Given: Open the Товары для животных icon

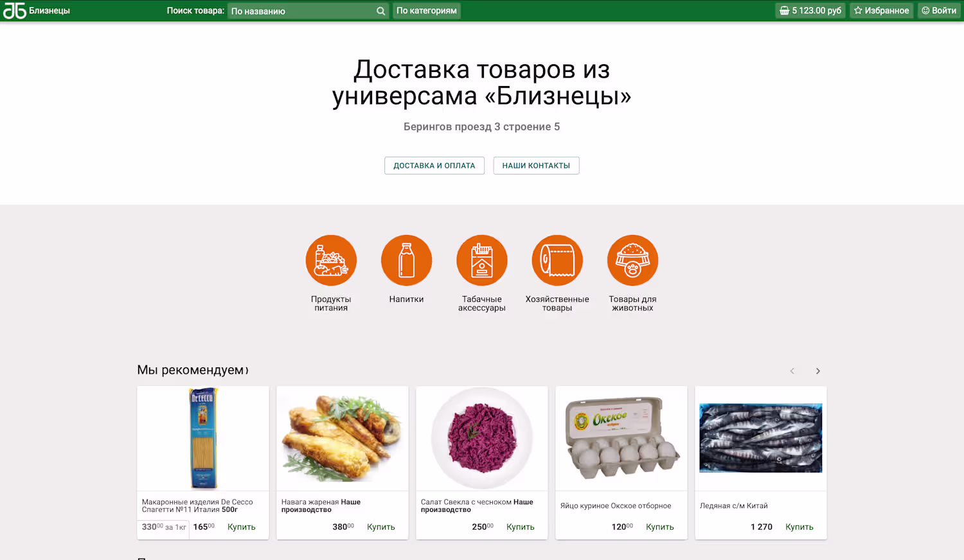Looking at the screenshot, I should pyautogui.click(x=632, y=260).
